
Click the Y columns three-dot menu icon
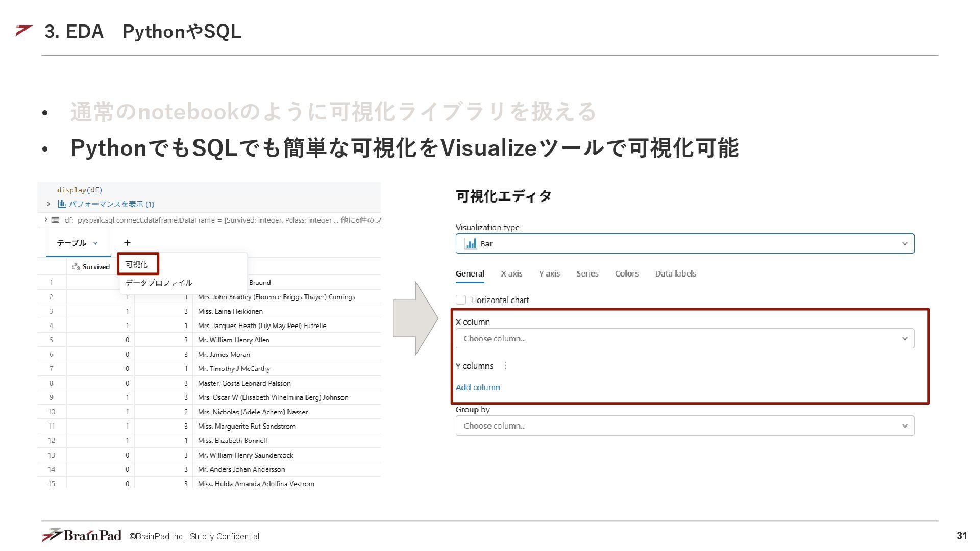tap(505, 366)
